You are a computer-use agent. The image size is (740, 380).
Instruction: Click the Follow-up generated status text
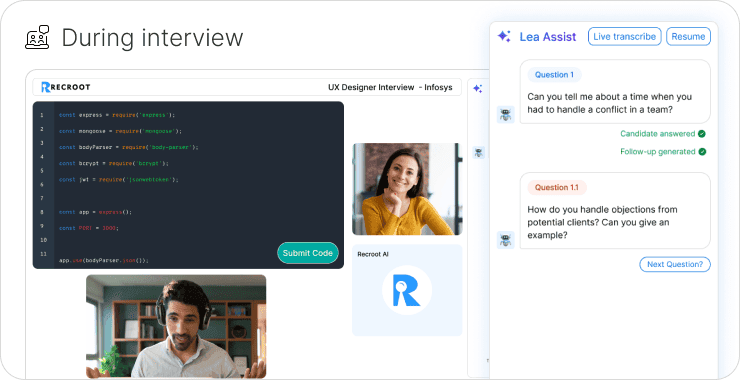[x=657, y=152]
